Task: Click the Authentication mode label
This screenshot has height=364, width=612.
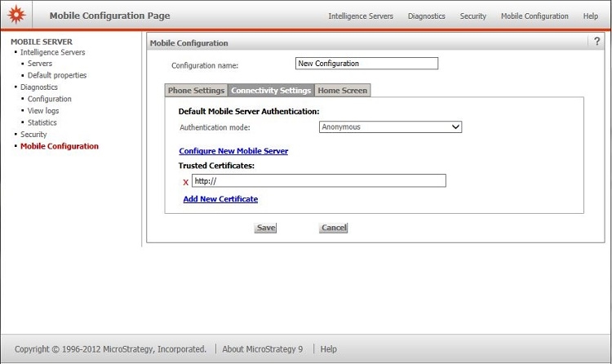Action: (x=215, y=127)
